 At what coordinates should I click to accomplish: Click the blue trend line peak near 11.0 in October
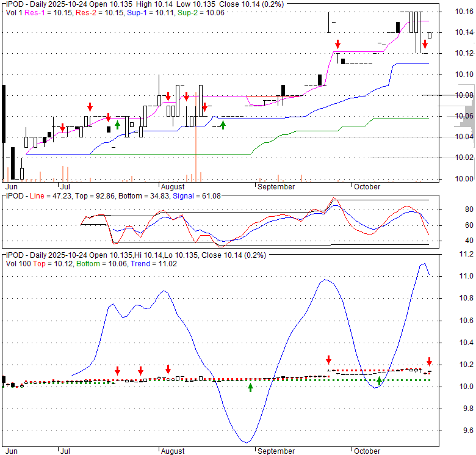coord(422,264)
